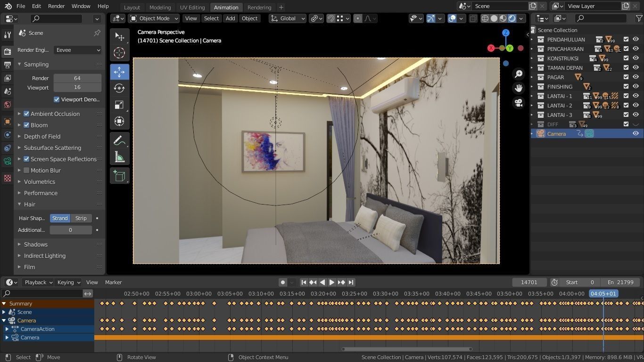The width and height of the screenshot is (644, 362).
Task: Select the Strip hair shape button
Action: point(81,218)
